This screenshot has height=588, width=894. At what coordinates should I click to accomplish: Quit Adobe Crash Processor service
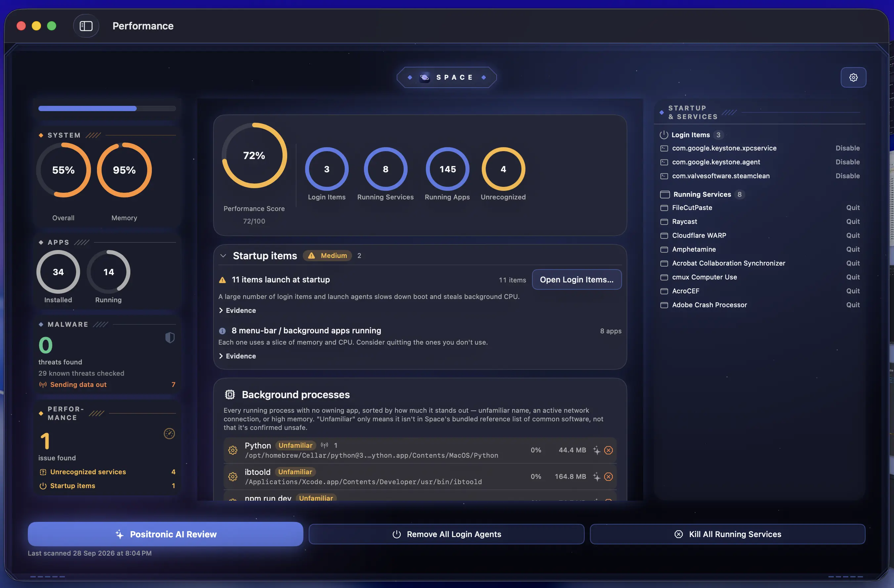(853, 305)
